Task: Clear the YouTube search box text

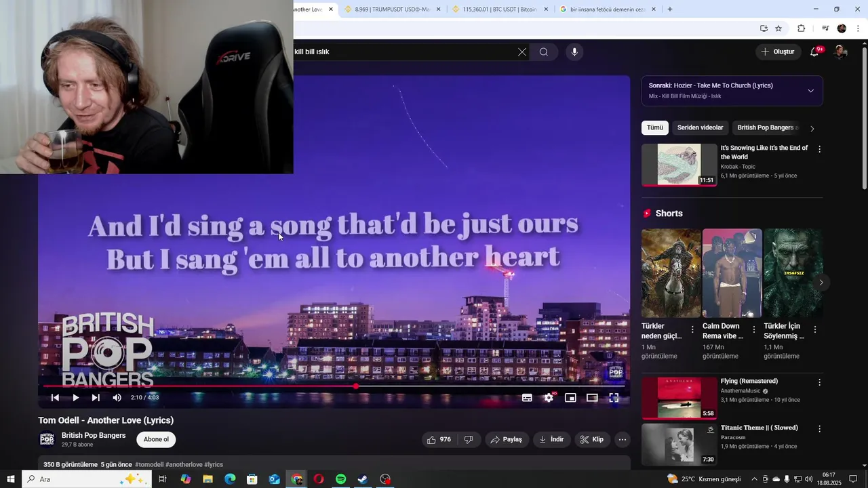Action: point(522,52)
